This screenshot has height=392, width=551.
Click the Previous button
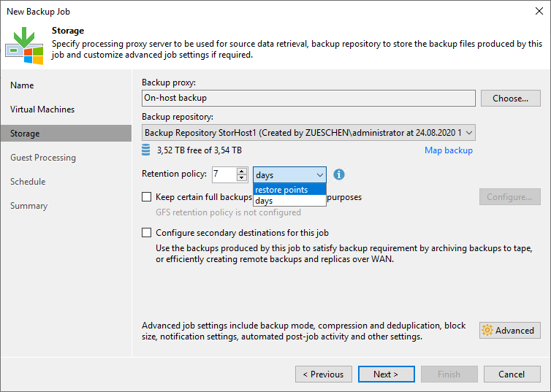tap(324, 374)
